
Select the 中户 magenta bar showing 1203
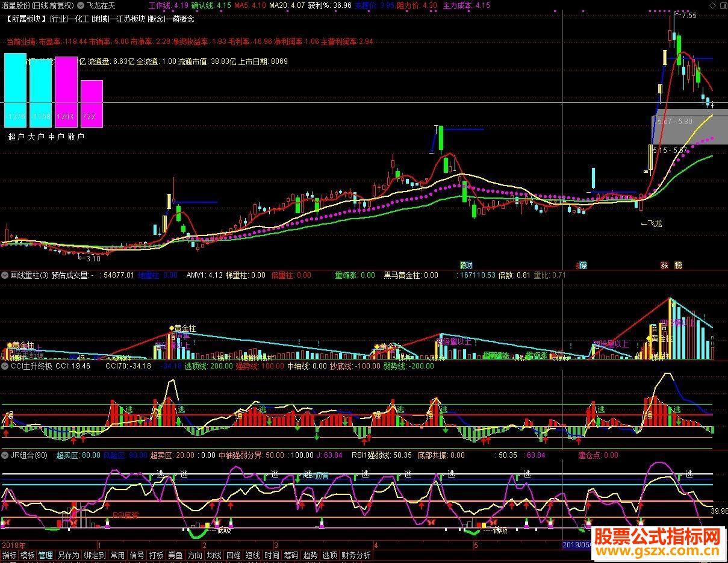click(x=66, y=92)
